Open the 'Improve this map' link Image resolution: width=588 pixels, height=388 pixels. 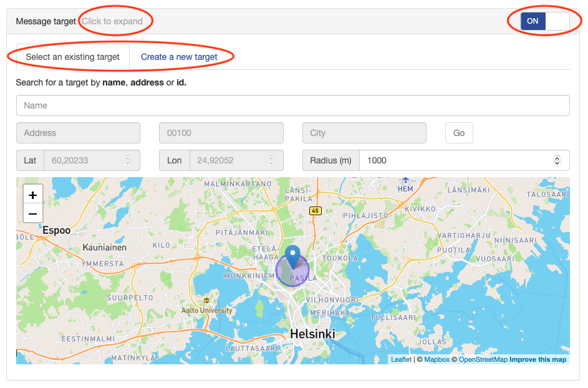(537, 359)
